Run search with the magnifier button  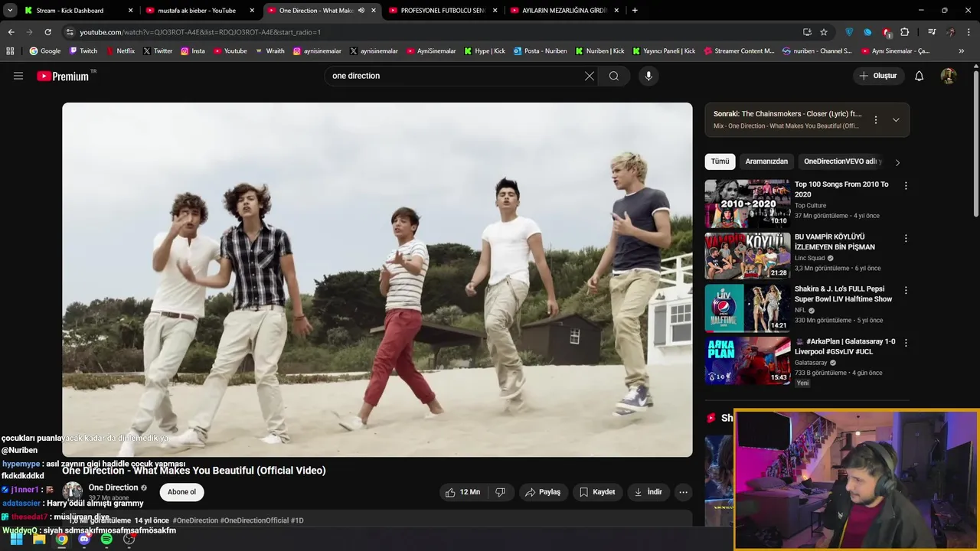(614, 76)
